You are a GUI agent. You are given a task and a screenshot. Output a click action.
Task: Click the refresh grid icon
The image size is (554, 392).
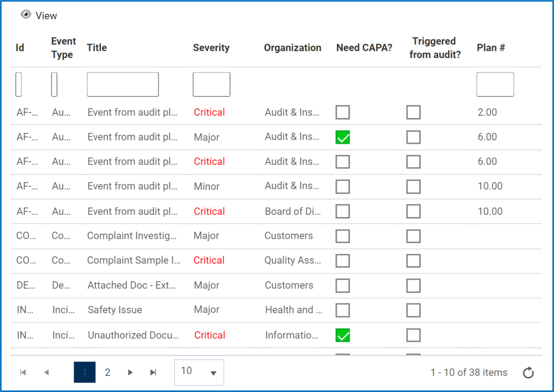[529, 373]
